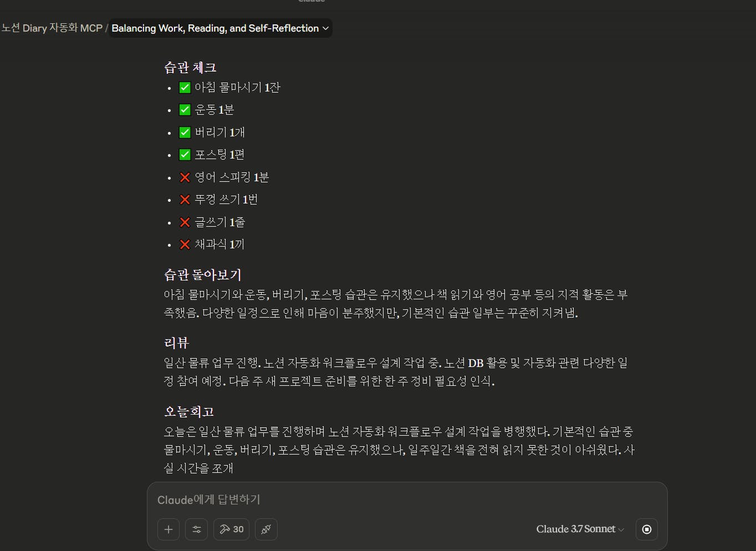Select the 글쓰기 1줄 list item
Image resolution: width=756 pixels, height=551 pixels.
(212, 222)
